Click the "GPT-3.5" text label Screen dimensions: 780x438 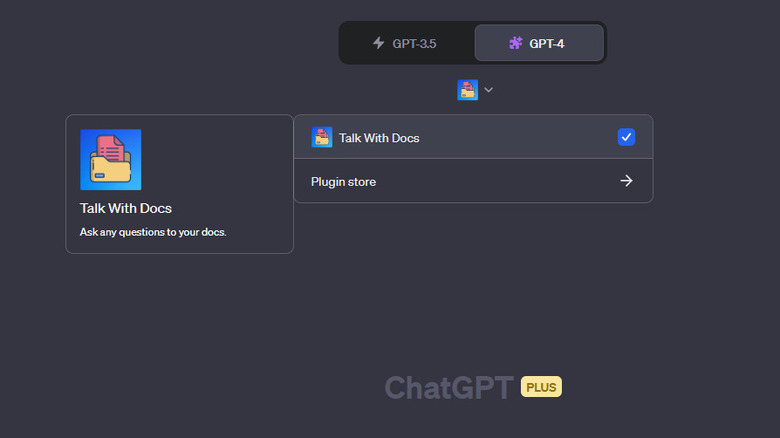(414, 43)
